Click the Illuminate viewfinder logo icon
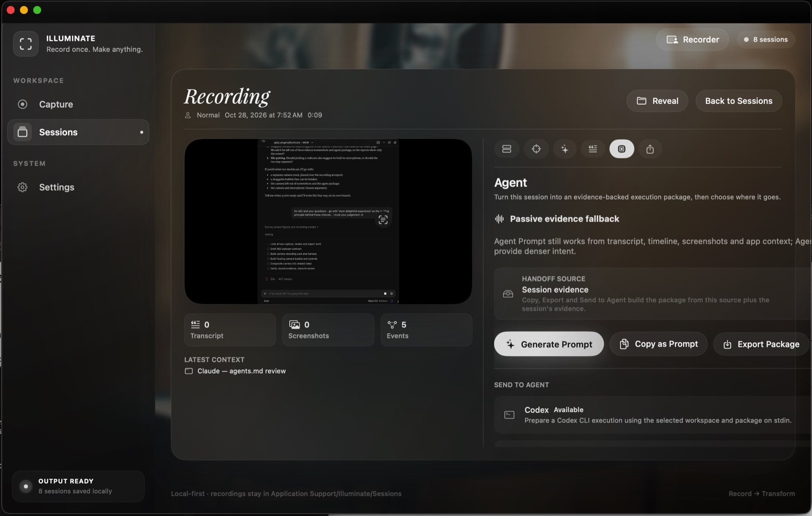 point(26,44)
